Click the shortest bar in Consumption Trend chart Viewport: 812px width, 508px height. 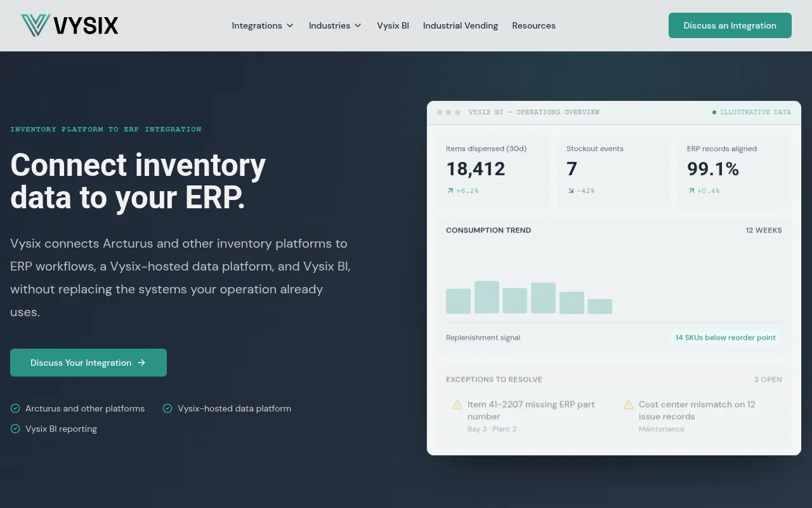(x=599, y=306)
